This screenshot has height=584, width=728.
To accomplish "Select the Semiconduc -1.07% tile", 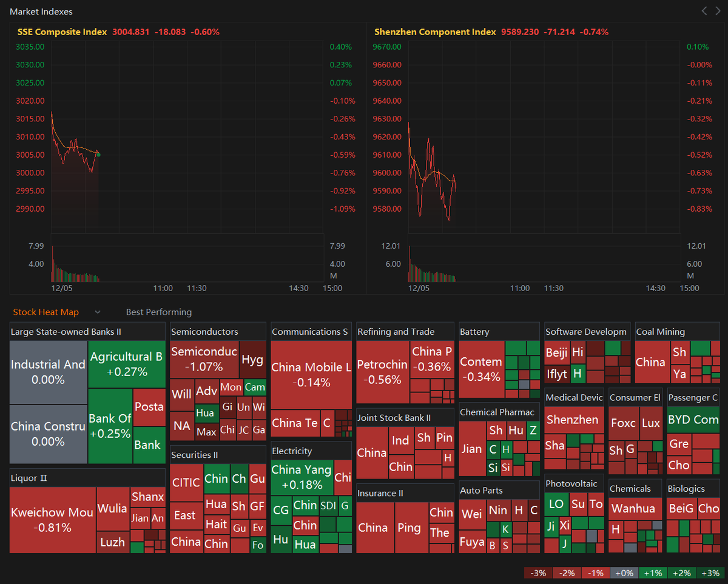I will click(x=204, y=359).
